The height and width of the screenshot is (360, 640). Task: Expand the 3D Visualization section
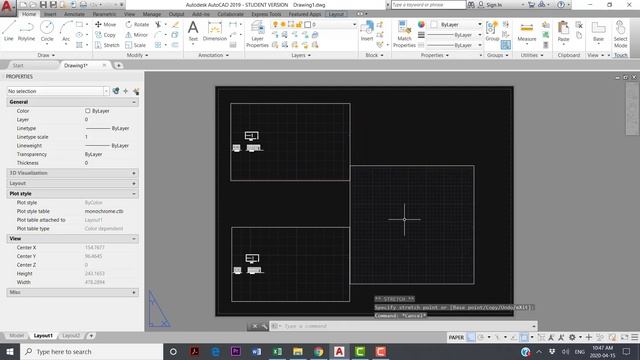pyautogui.click(x=134, y=173)
